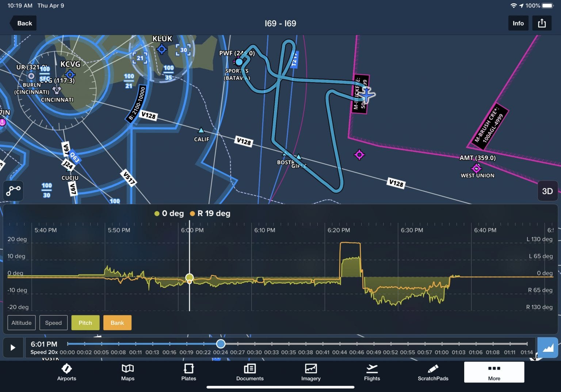Open the Imagery section

310,372
